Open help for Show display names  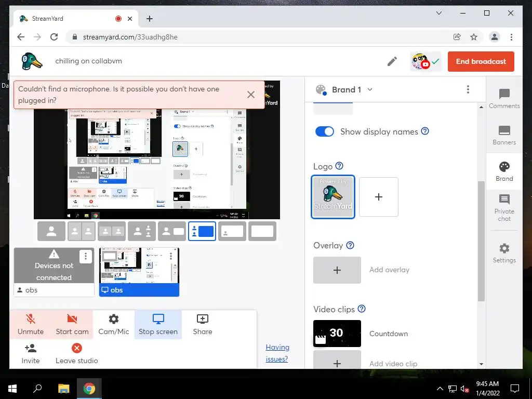pyautogui.click(x=425, y=131)
